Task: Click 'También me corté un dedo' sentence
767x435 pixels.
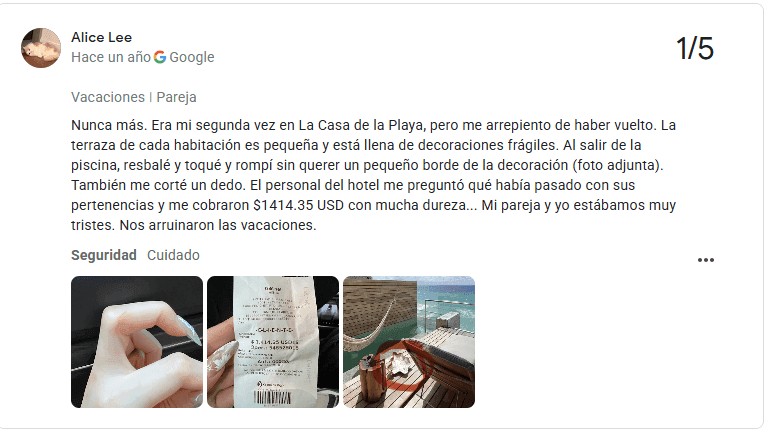Action: pyautogui.click(x=158, y=185)
